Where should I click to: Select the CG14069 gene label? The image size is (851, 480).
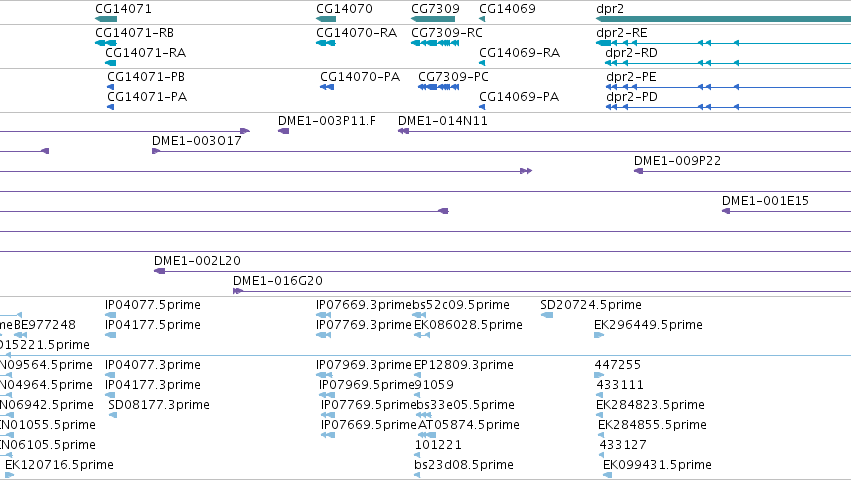(507, 9)
